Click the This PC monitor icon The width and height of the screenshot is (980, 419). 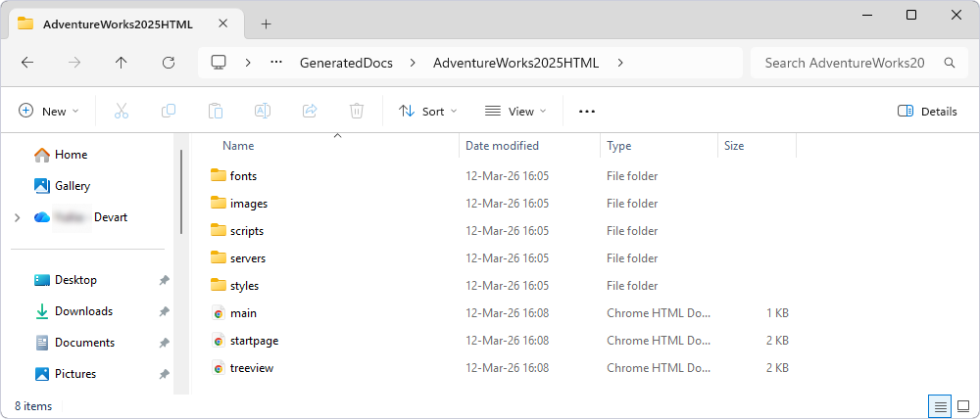[219, 63]
